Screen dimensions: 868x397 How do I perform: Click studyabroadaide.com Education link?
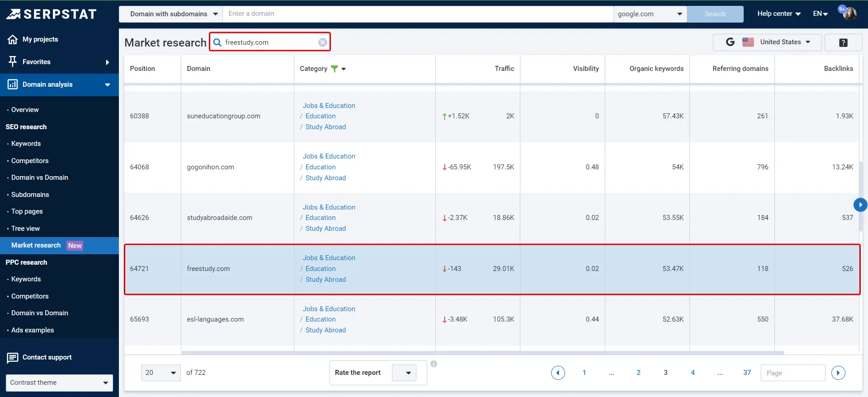tap(321, 218)
